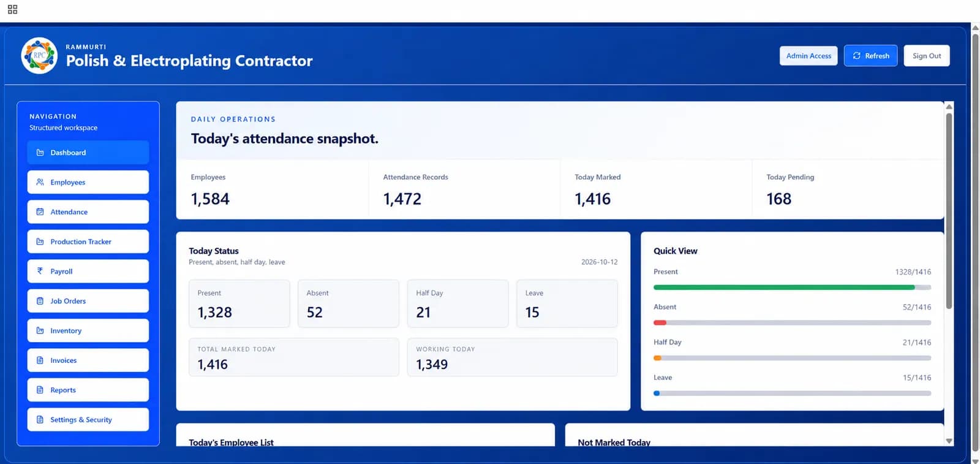Select Reports in the navigation

coord(88,390)
